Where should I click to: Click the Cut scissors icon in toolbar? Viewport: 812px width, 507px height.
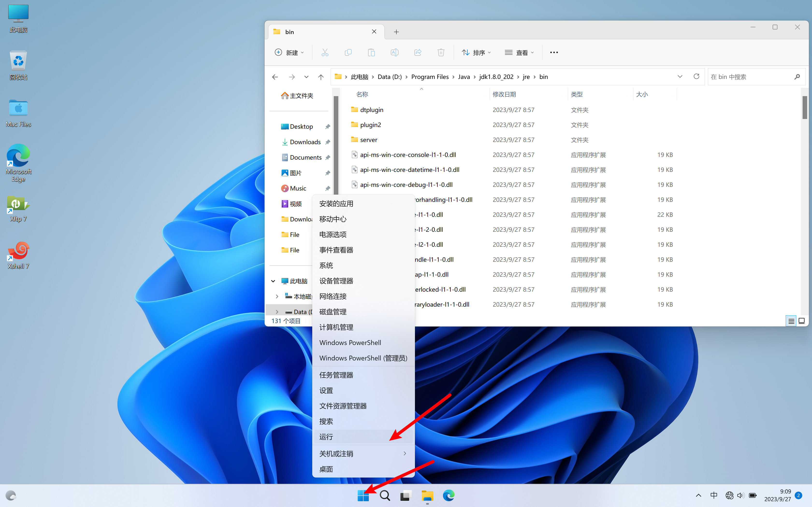(x=325, y=52)
